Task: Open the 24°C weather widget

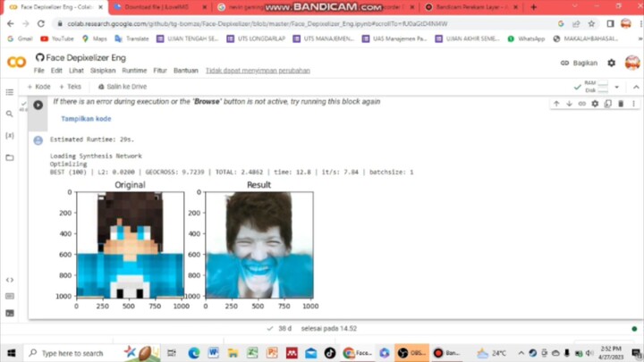Action: 492,353
